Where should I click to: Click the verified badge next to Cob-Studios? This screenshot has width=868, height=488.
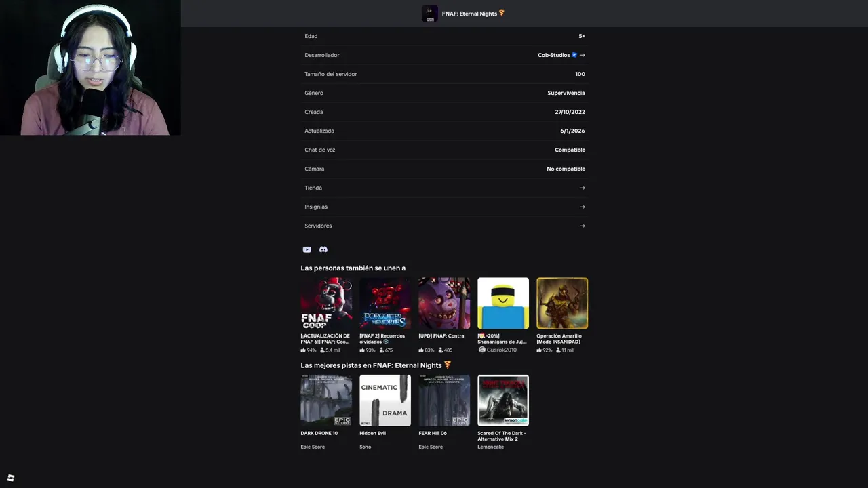(574, 55)
